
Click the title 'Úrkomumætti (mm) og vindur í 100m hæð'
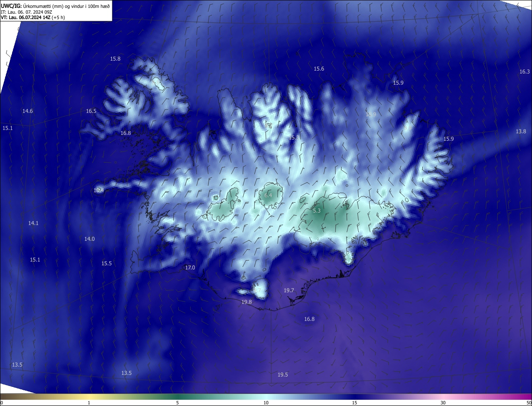click(x=66, y=6)
